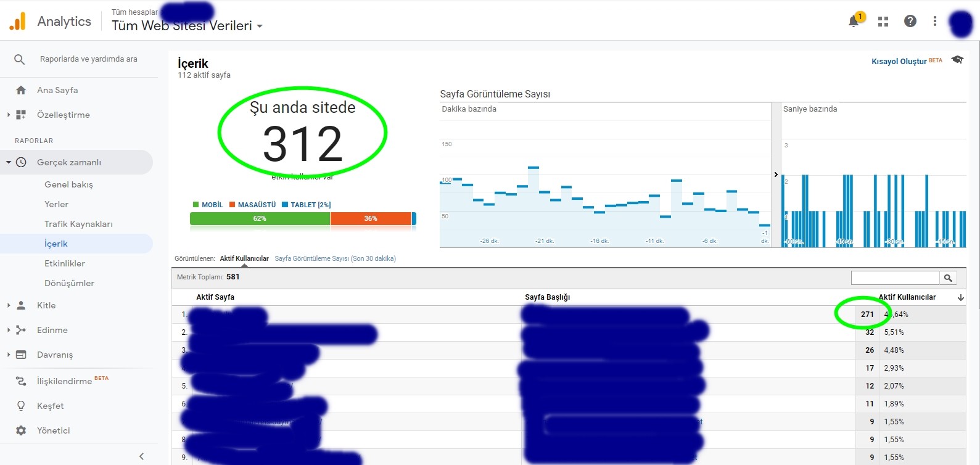Click the Kitle person icon

pos(21,305)
